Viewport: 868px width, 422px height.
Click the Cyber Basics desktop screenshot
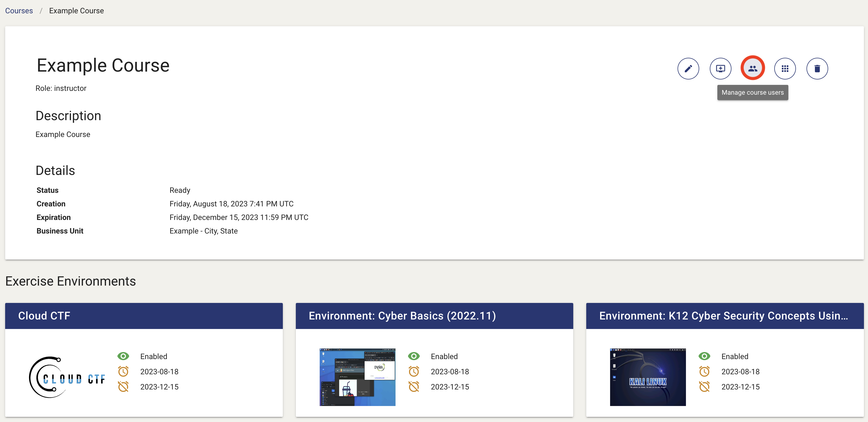357,377
